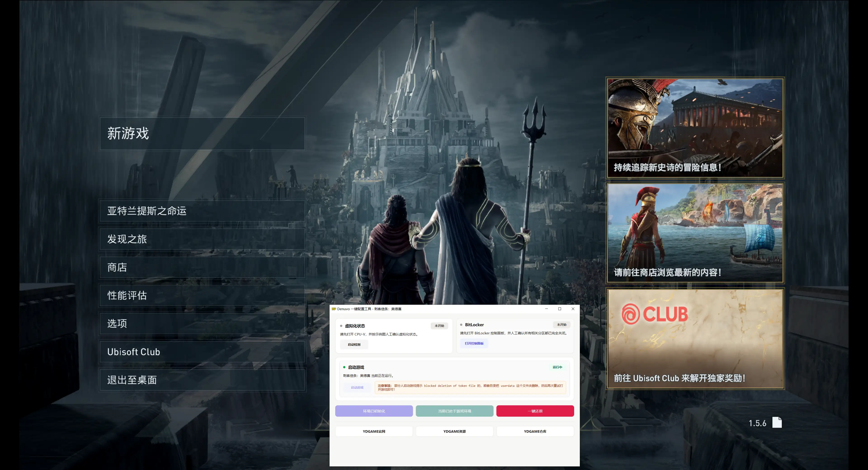Open 选项 in the game menu
This screenshot has height=470, width=868.
pyautogui.click(x=202, y=324)
